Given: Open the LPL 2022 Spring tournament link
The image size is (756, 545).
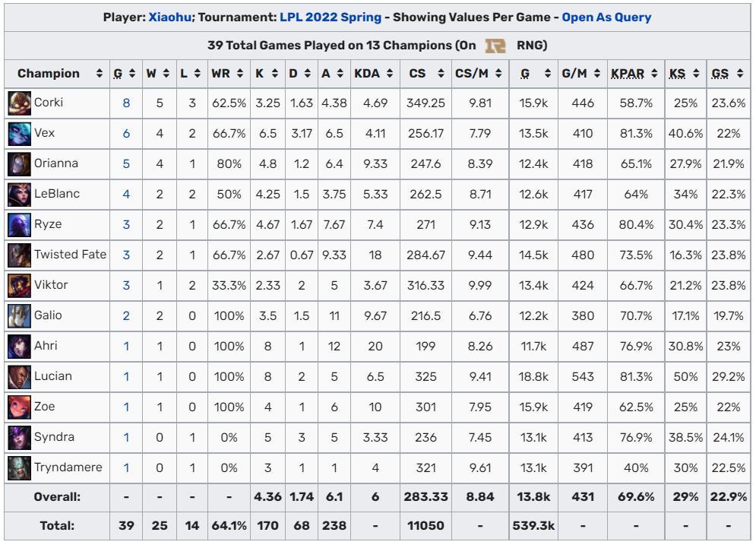Looking at the screenshot, I should [x=330, y=17].
